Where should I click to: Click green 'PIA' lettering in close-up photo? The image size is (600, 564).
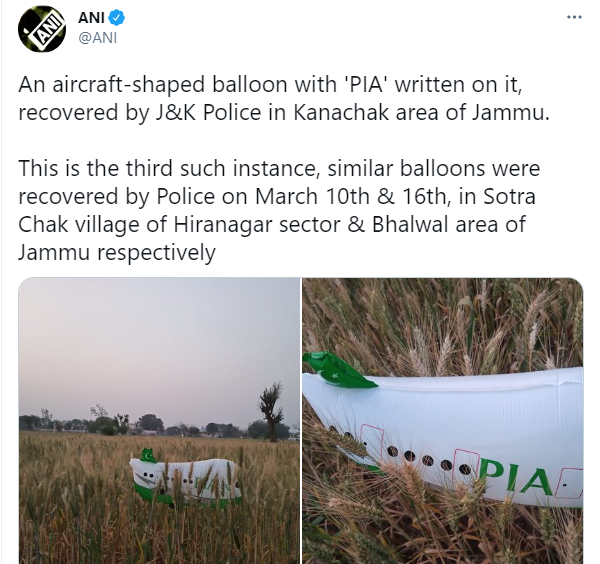[x=515, y=477]
